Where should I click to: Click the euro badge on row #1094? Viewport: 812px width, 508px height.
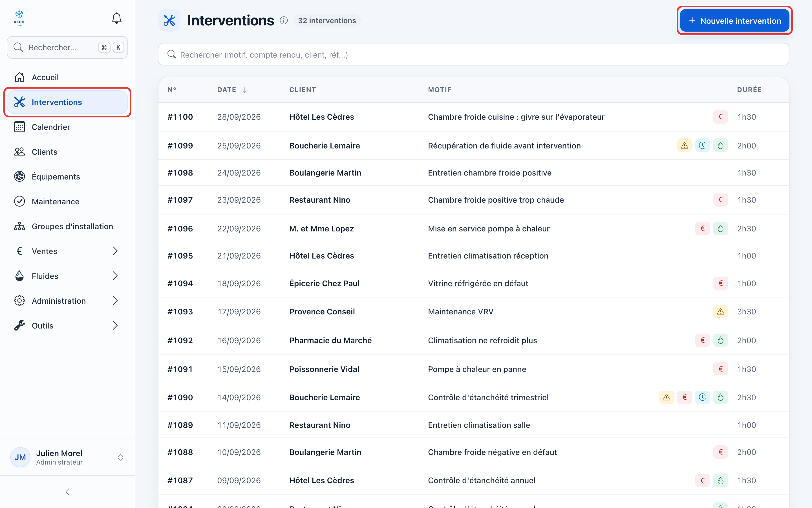pos(720,283)
